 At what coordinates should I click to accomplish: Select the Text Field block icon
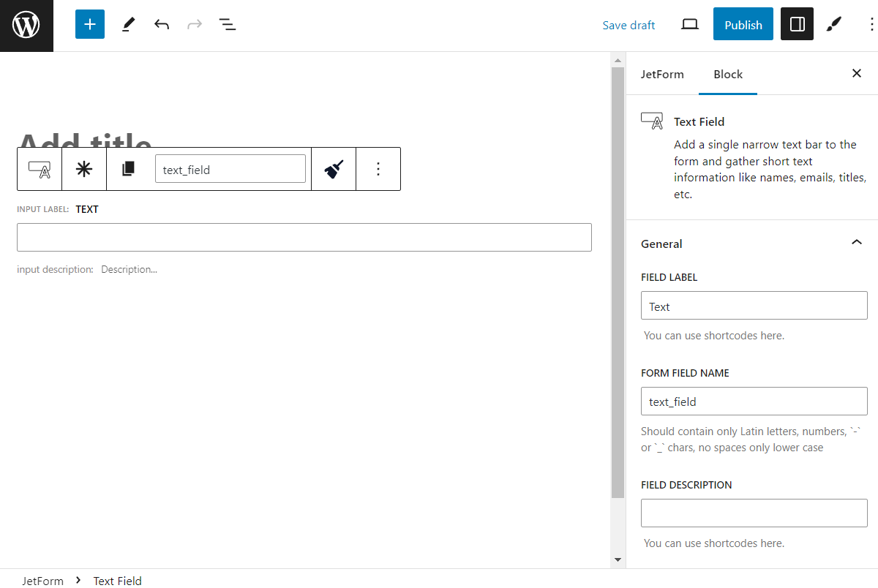coord(40,169)
